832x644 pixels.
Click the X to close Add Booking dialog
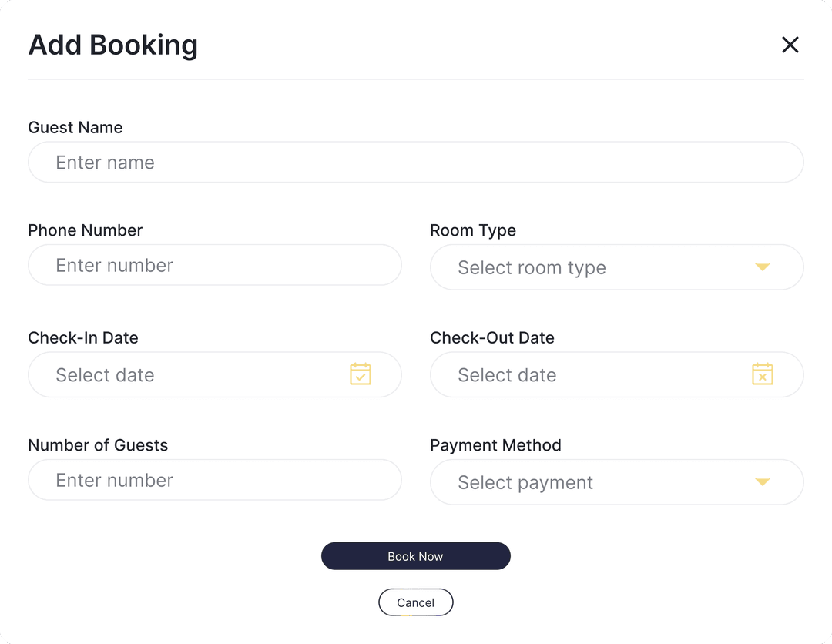point(790,45)
